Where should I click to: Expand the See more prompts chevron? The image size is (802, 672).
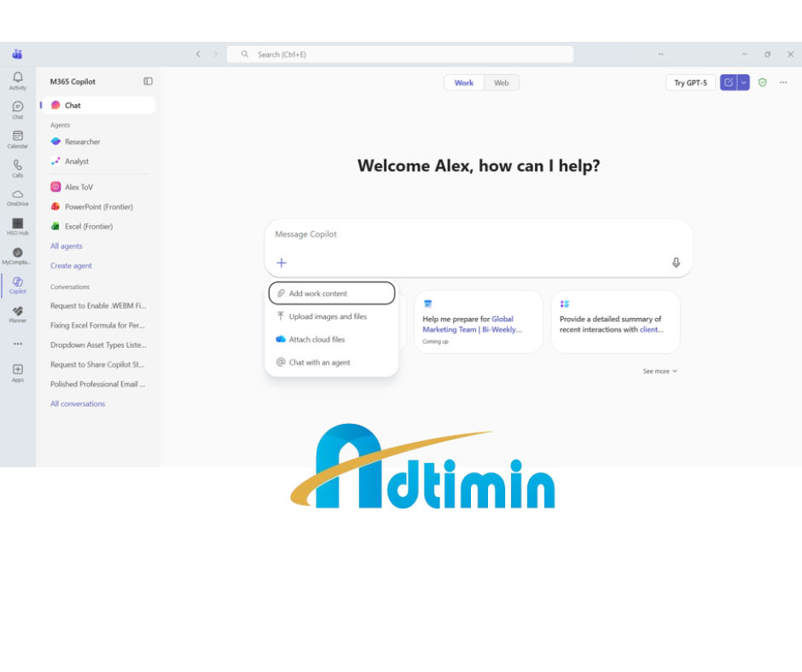point(660,372)
